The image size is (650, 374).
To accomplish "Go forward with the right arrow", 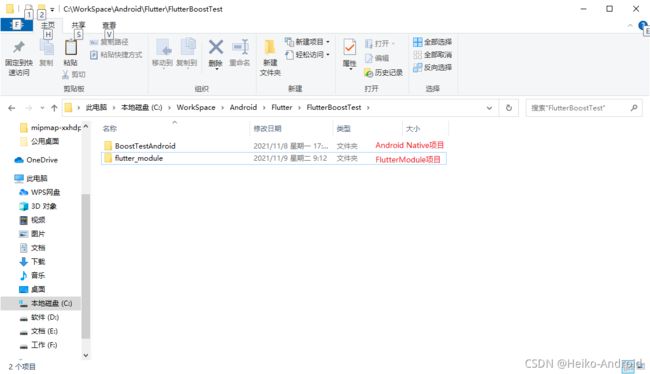I will point(29,108).
